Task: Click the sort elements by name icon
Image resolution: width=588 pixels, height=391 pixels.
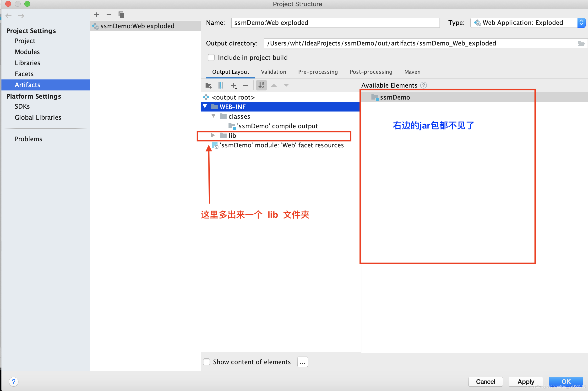Action: [261, 85]
